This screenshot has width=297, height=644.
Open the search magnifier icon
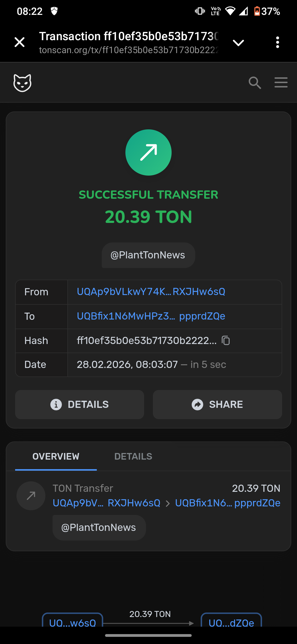(x=255, y=83)
